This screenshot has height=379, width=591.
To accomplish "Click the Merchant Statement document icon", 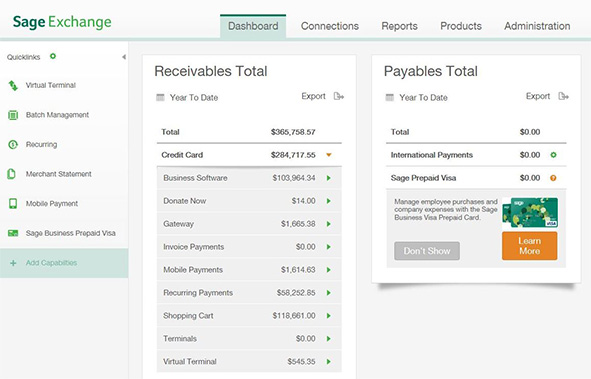I will point(12,174).
